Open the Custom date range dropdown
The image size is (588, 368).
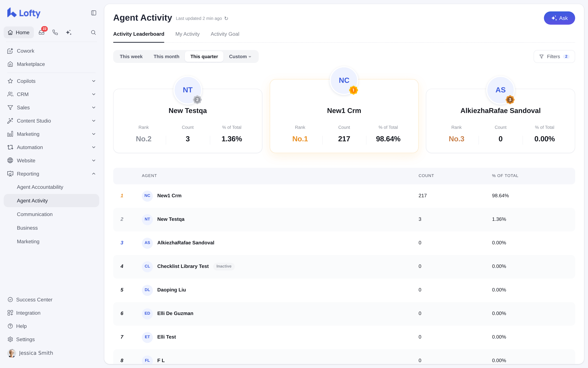[x=240, y=56]
